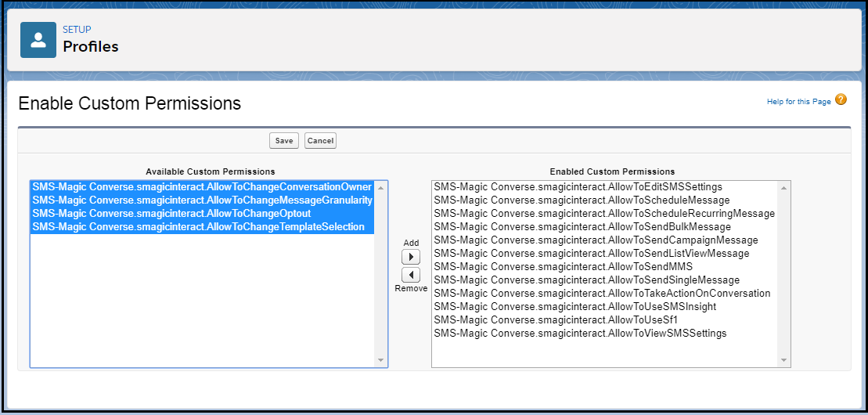Screen dimensions: 868x415
Task: Open help via the orange question mark icon
Action: 841,99
